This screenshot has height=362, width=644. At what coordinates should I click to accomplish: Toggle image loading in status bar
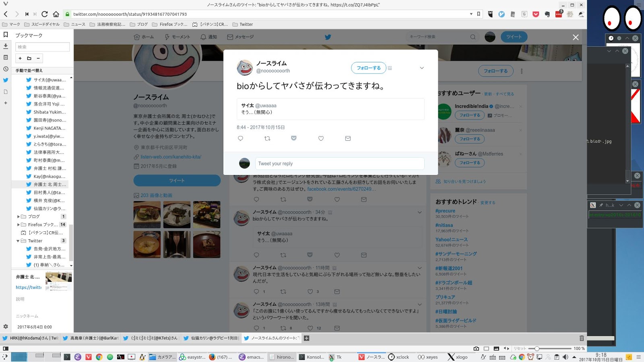(x=496, y=348)
